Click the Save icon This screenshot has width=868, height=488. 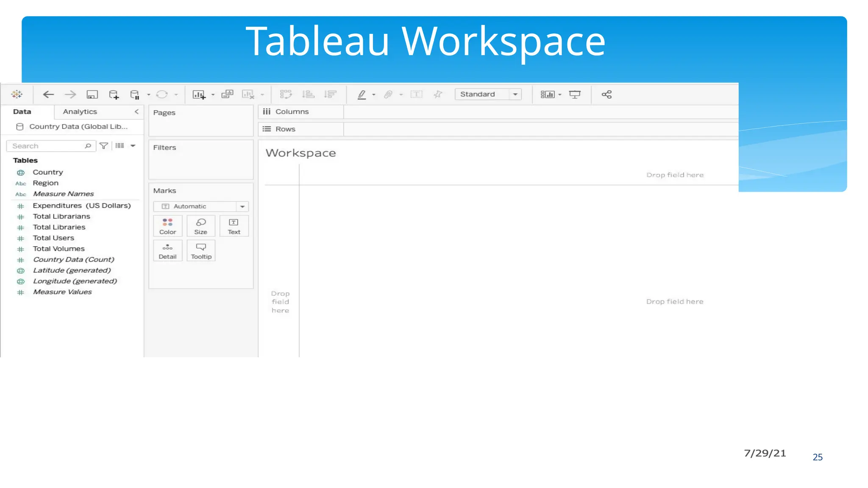click(x=92, y=94)
